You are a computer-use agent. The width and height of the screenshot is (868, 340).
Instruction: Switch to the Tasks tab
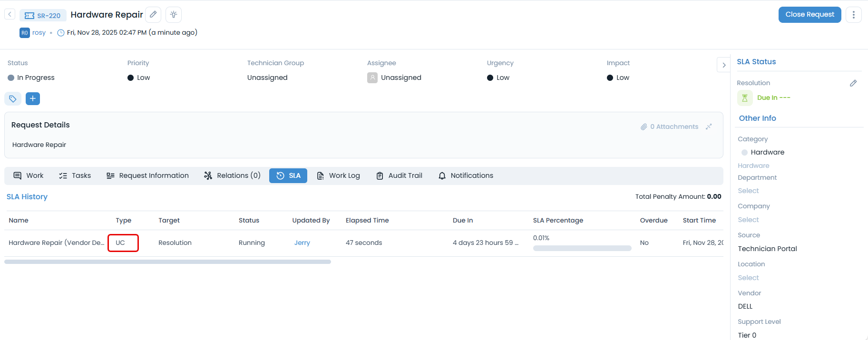tap(75, 175)
